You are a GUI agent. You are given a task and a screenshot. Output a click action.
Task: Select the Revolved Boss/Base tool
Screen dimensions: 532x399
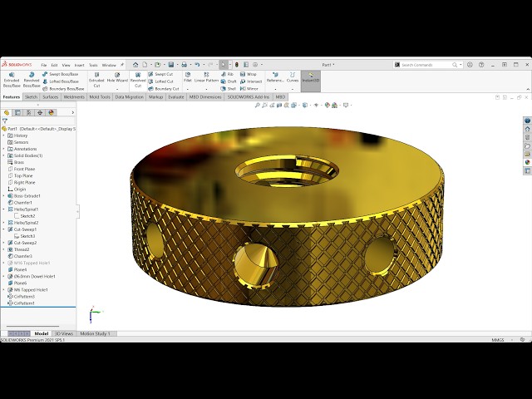[32, 80]
